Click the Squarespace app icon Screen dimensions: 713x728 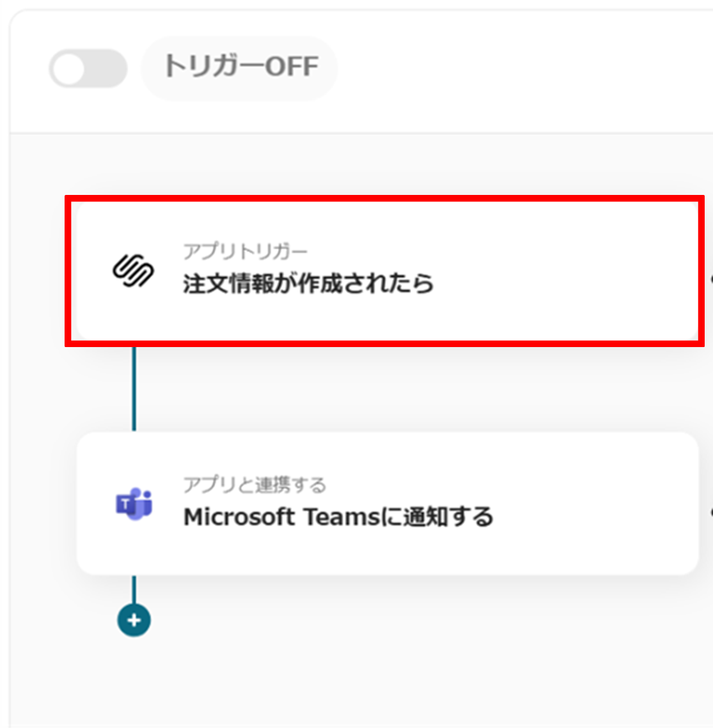pyautogui.click(x=133, y=270)
